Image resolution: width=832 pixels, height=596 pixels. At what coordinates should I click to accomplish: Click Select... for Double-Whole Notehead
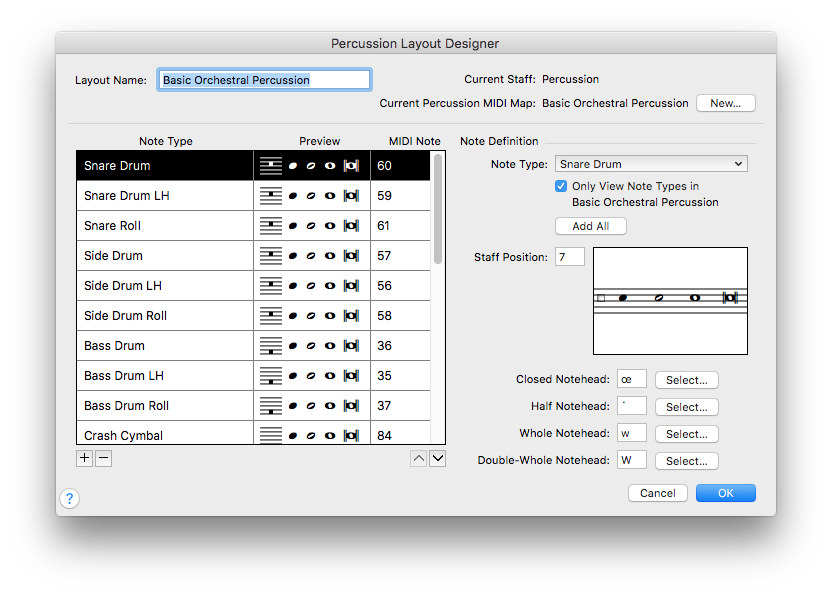[687, 461]
